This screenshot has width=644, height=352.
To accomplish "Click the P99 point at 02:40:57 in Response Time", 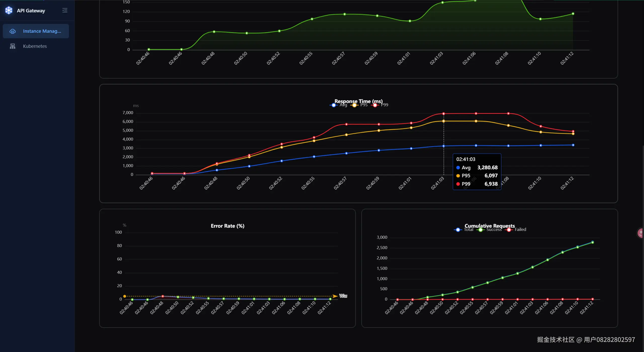I will tap(347, 124).
